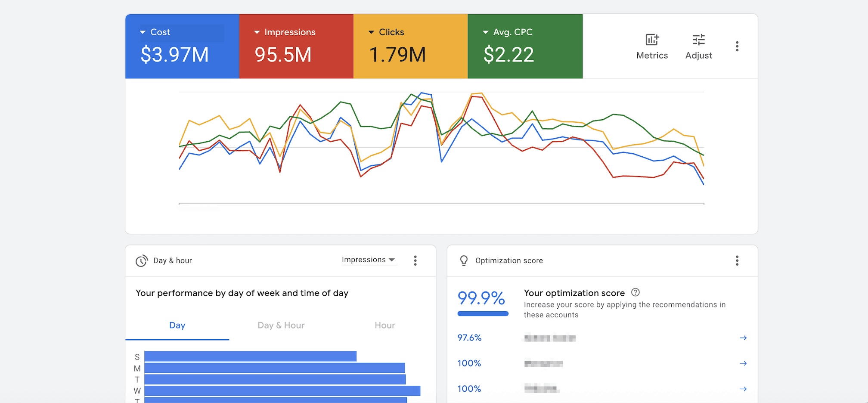This screenshot has height=403, width=868.
Task: Click the 1.79M clicks value
Action: pos(397,55)
